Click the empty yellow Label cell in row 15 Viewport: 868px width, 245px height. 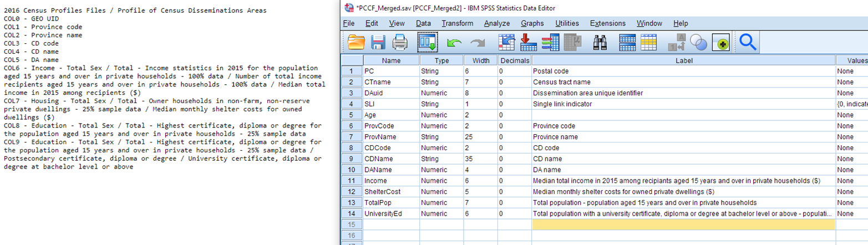tap(683, 224)
